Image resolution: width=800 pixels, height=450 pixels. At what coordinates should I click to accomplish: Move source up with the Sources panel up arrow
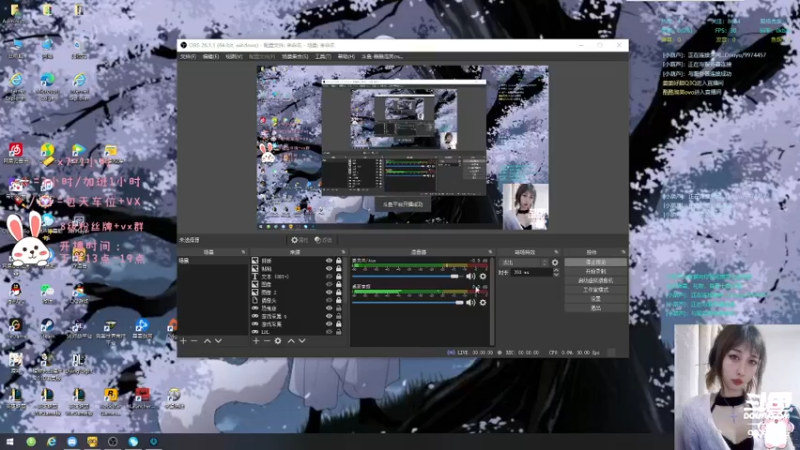[291, 341]
